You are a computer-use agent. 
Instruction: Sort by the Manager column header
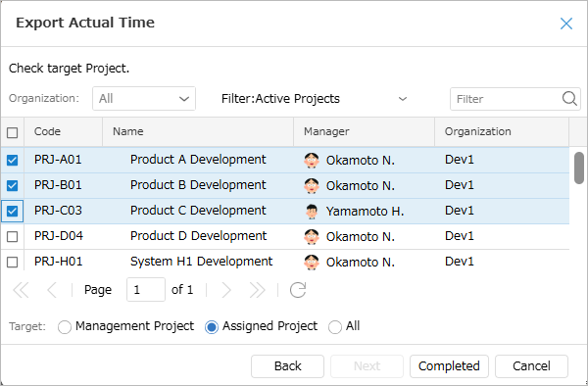(365, 131)
